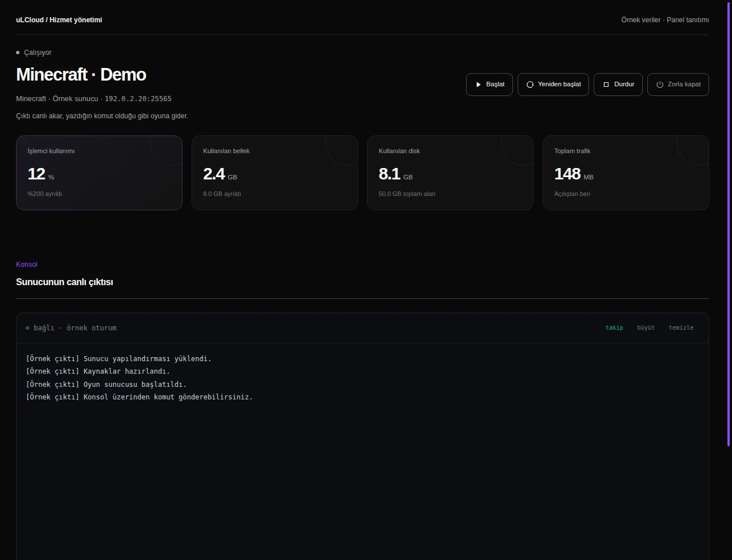Click the Çıktı canlı akar description line
Image resolution: width=732 pixels, height=560 pixels.
click(102, 116)
